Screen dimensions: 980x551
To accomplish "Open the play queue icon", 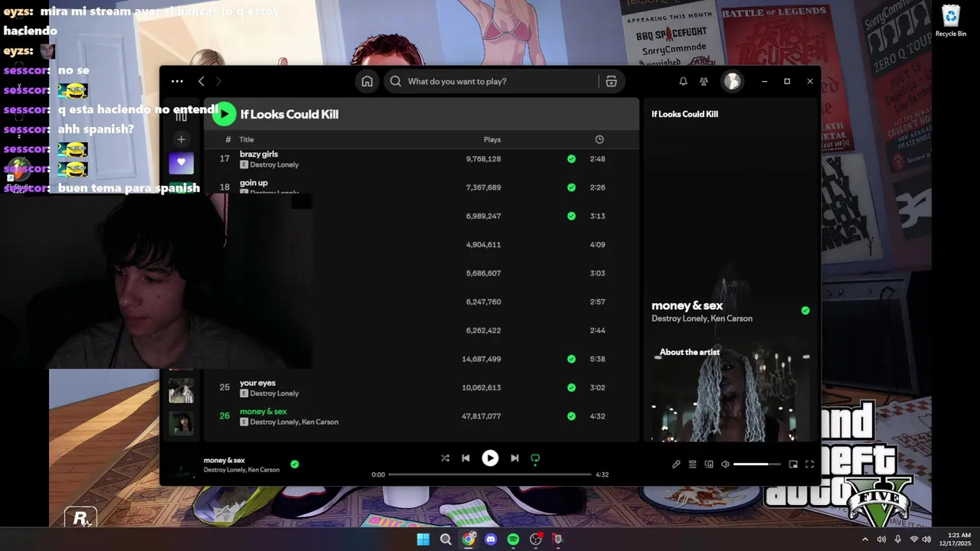I will point(692,465).
